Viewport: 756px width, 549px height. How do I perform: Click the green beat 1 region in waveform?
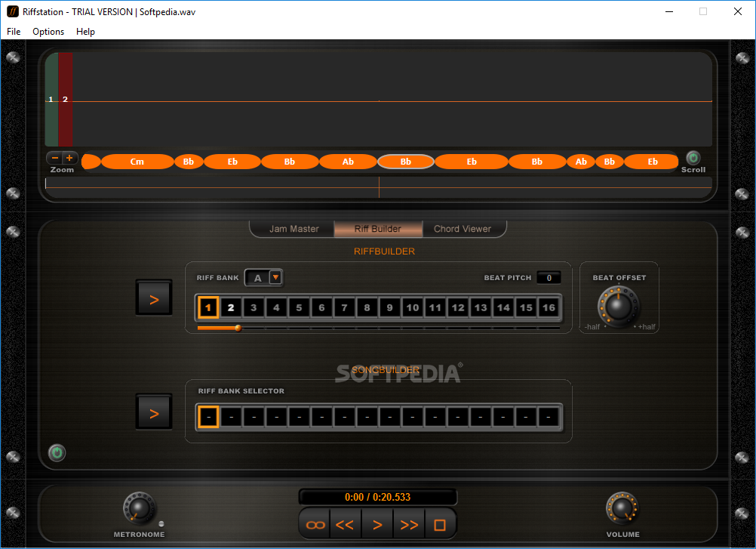(x=51, y=100)
